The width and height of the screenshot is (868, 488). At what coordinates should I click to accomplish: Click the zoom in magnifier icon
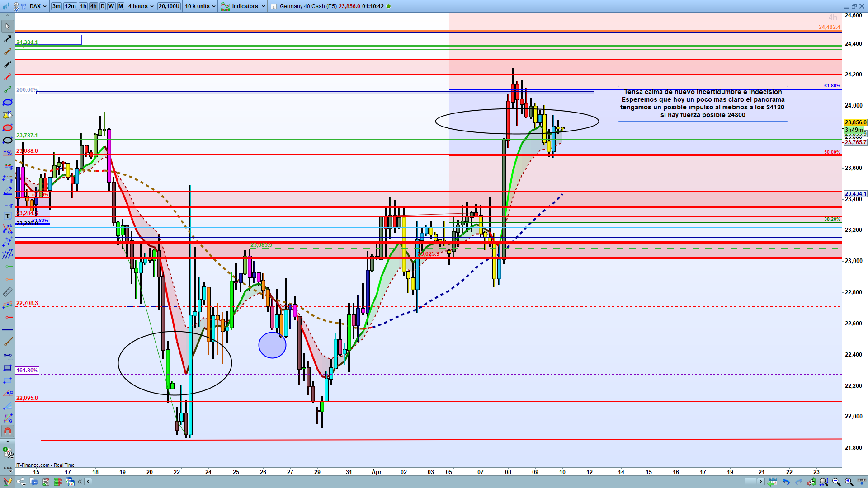(x=849, y=482)
